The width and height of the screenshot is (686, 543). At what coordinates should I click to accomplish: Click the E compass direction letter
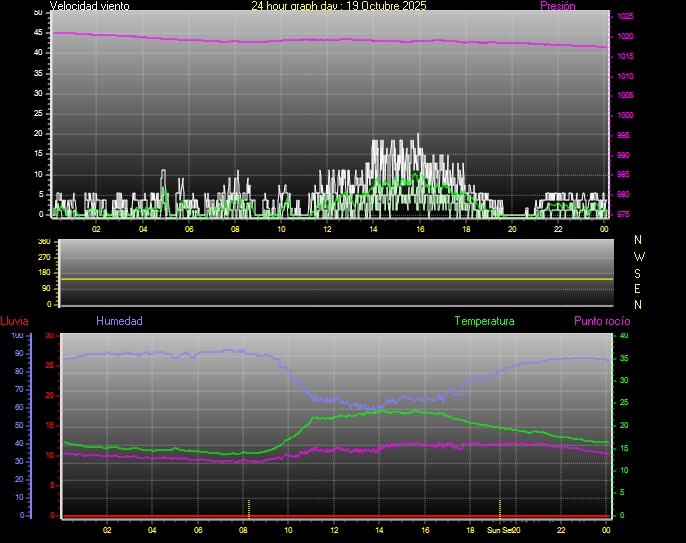640,288
